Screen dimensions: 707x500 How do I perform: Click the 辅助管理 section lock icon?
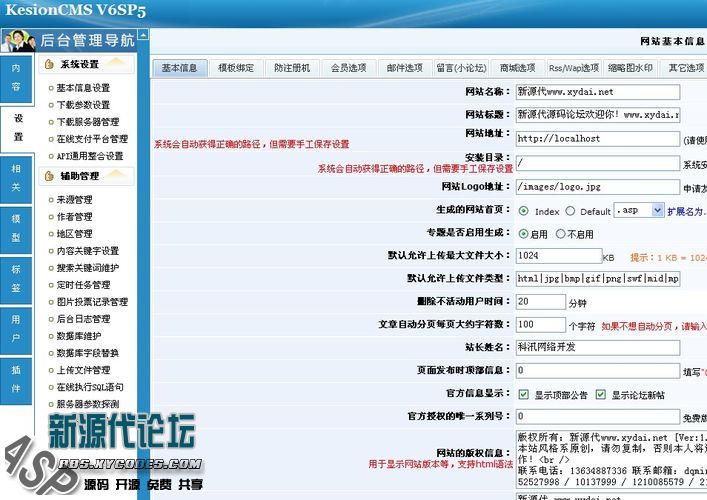point(49,176)
